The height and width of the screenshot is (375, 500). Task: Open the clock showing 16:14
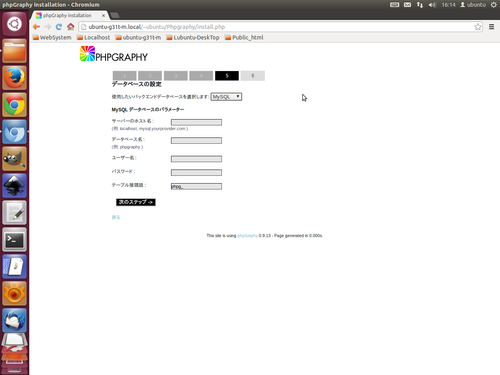coord(448,5)
